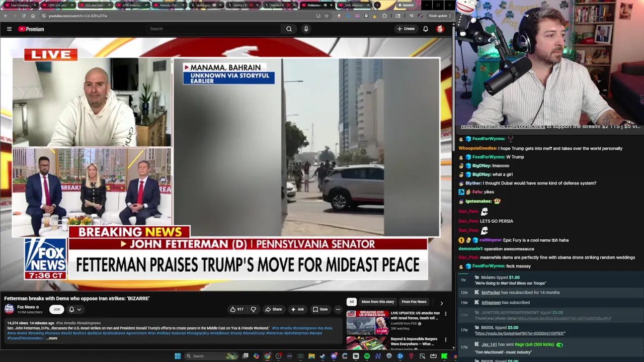Click the YouTube search input field
Image resolution: width=644 pixels, height=362 pixels.
tap(214, 29)
